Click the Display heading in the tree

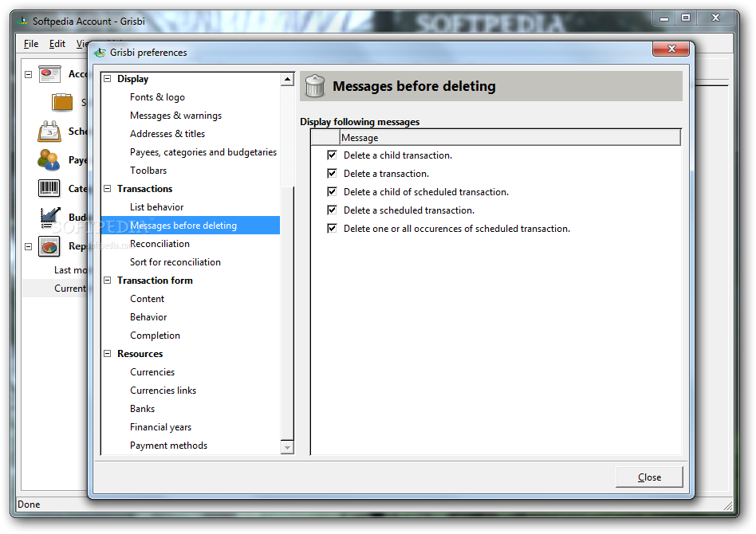(x=132, y=79)
